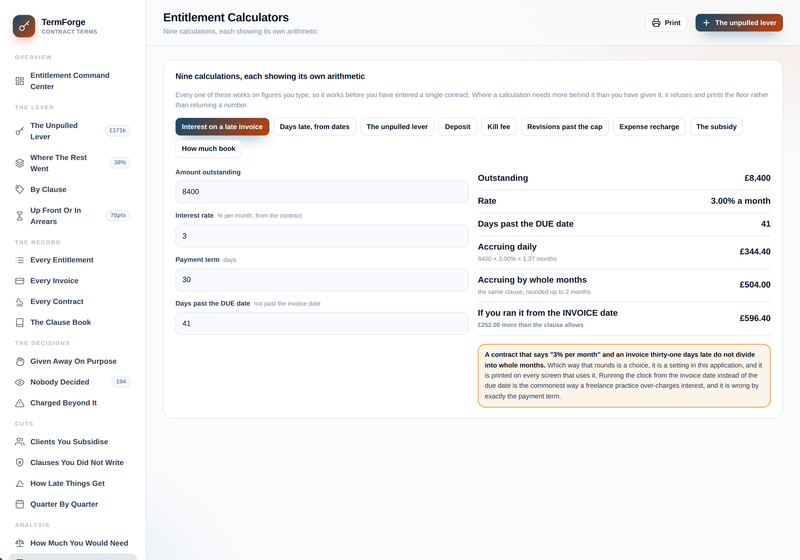Click the 194 badge beside Nobody Decided
The width and height of the screenshot is (800, 560).
point(121,381)
